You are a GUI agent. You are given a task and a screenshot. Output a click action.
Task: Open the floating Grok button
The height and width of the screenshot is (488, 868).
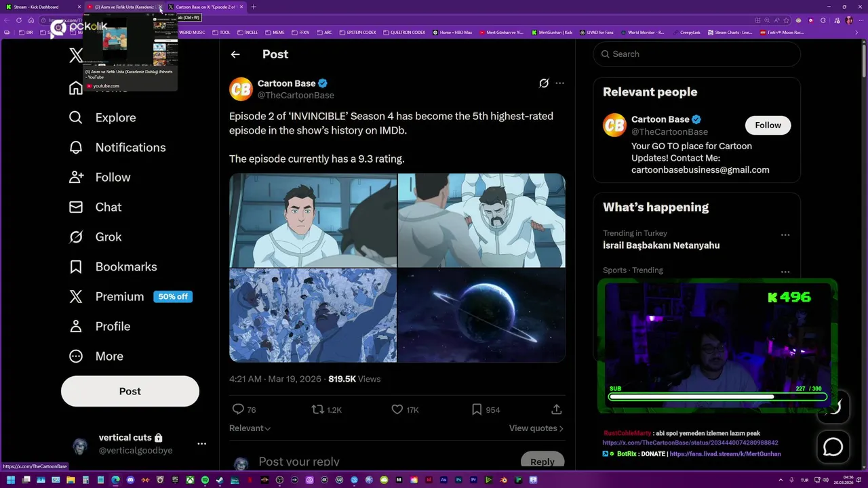coord(833,407)
